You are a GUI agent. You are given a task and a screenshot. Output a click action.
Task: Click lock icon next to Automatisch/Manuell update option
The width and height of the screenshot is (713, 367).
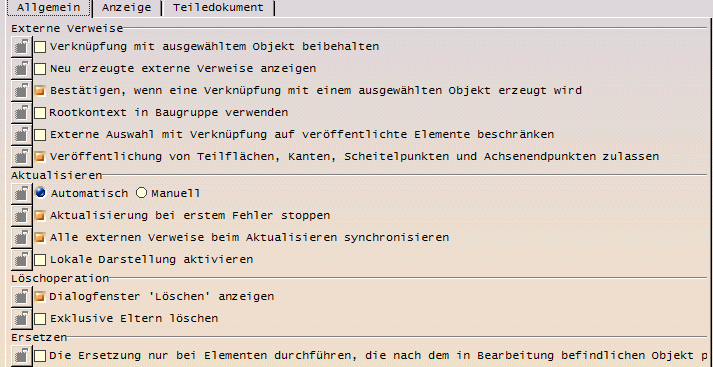coord(21,193)
